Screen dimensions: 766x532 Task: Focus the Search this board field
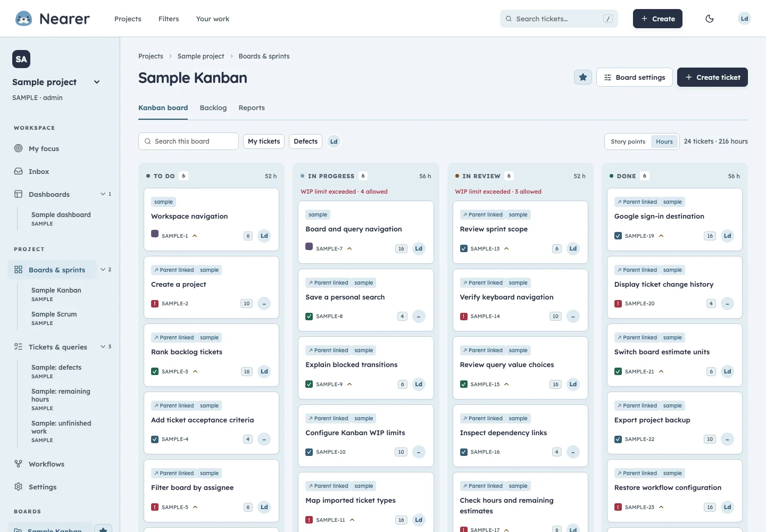188,142
